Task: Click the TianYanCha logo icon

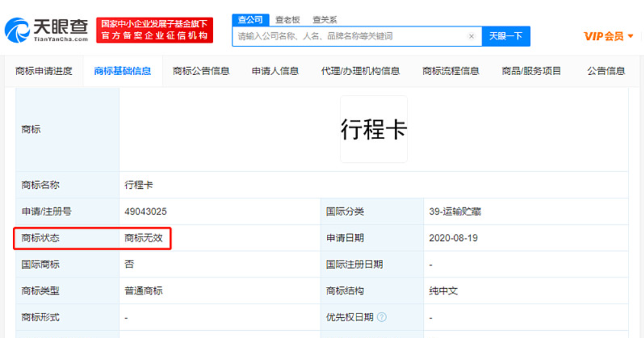Action: point(17,29)
